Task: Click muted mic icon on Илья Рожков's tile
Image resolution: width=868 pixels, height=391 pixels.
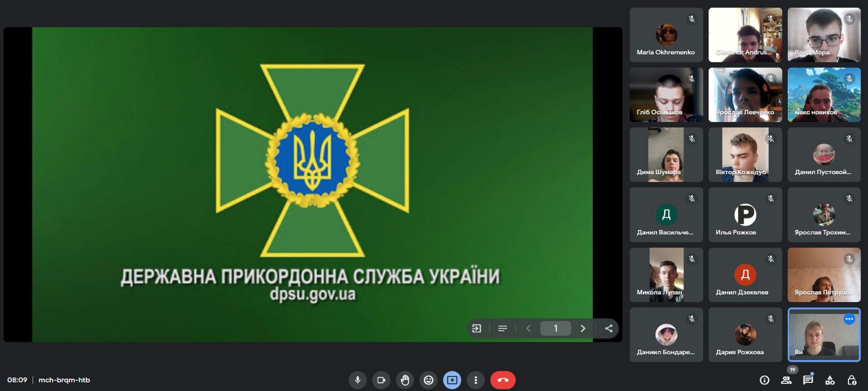Action: 771,199
